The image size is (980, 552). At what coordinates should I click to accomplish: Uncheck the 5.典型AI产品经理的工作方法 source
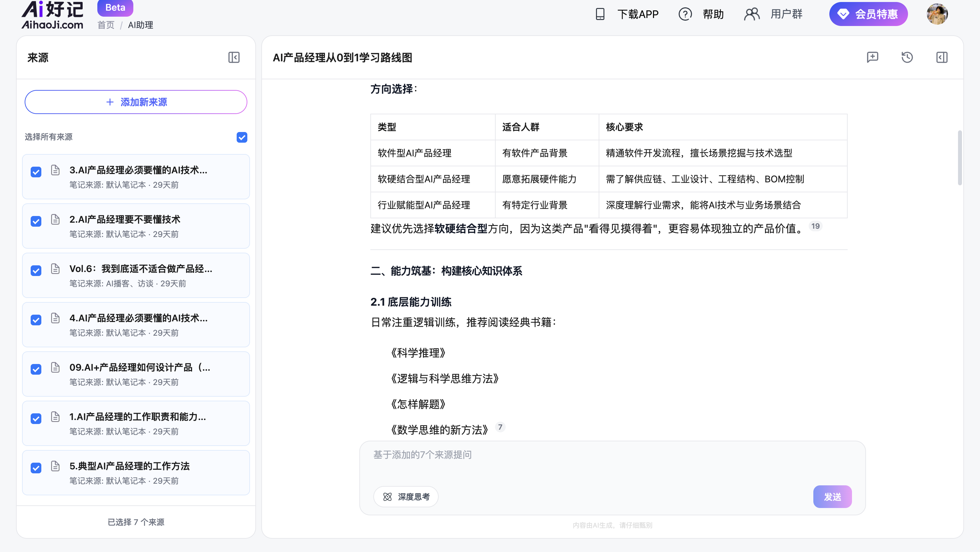36,468
